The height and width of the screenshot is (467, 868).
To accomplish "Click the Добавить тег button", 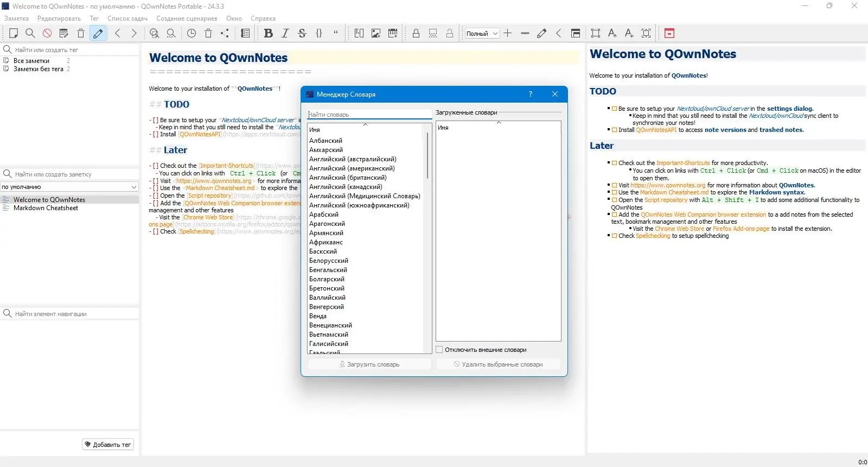I will [x=108, y=444].
